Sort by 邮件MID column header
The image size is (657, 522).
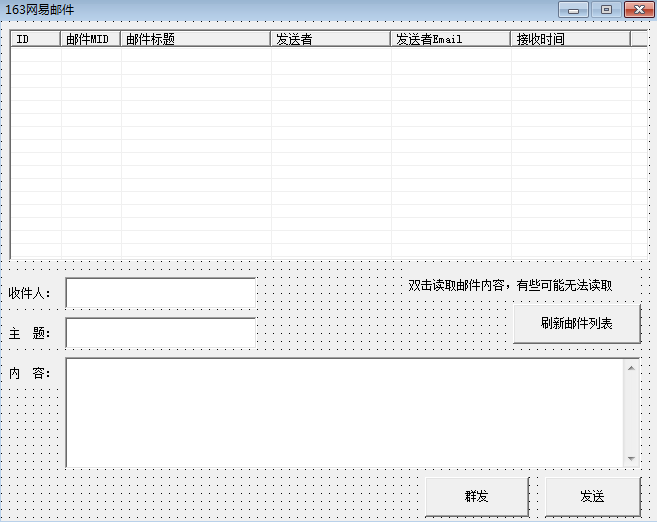click(91, 39)
